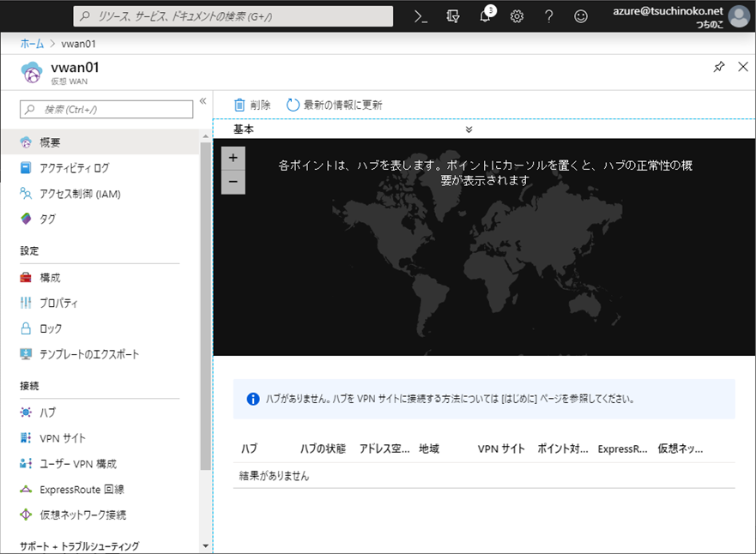The image size is (756, 554).
Task: Pin the vwan01 blade to dashboard
Action: pos(719,67)
